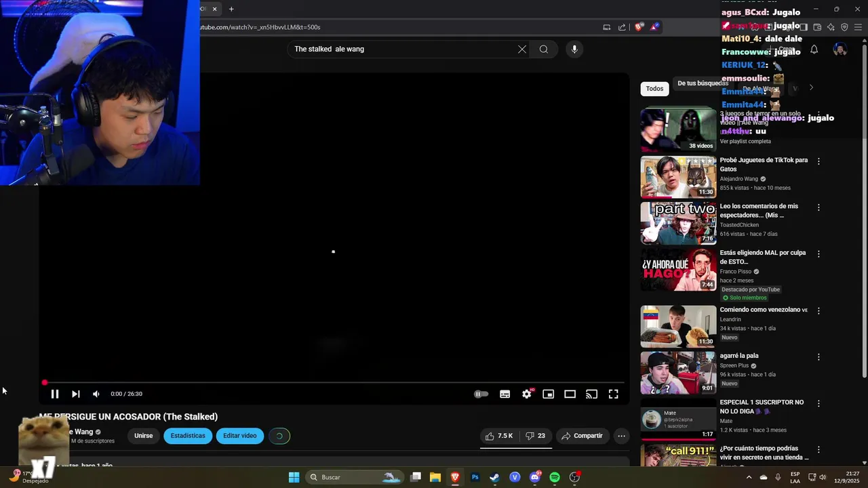Open more actions menu beside Compartir

coord(621,436)
